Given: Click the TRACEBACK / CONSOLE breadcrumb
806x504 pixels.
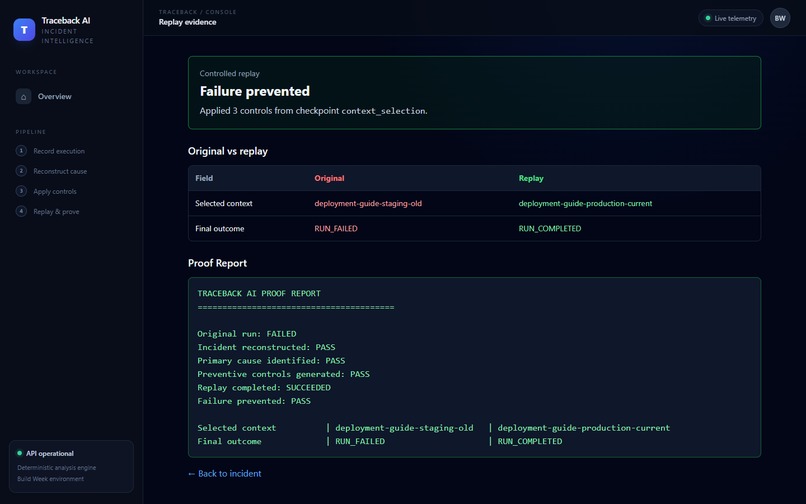Looking at the screenshot, I should click(197, 12).
